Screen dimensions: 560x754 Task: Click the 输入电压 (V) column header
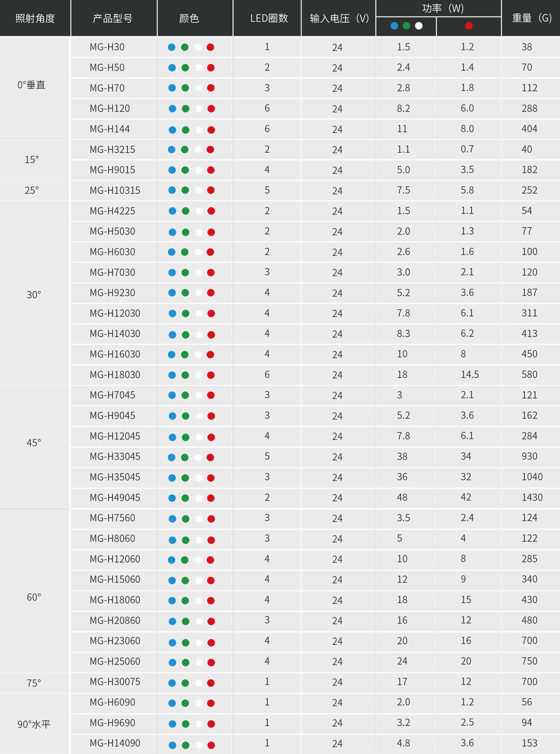click(x=339, y=19)
